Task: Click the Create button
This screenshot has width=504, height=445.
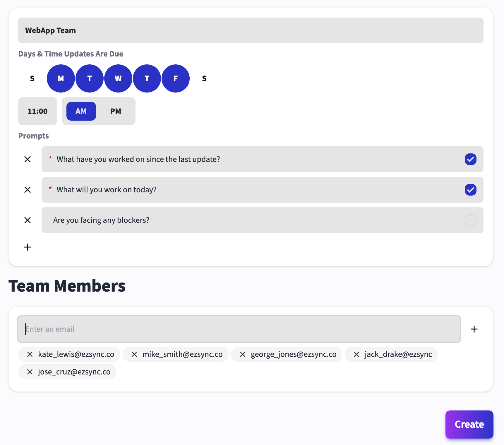Action: pyautogui.click(x=469, y=425)
